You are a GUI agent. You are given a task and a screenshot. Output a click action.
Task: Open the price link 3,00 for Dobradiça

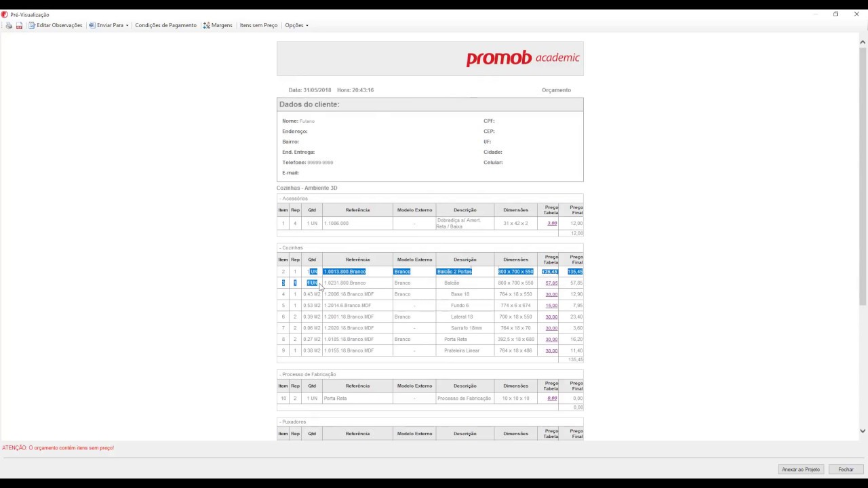pyautogui.click(x=552, y=224)
